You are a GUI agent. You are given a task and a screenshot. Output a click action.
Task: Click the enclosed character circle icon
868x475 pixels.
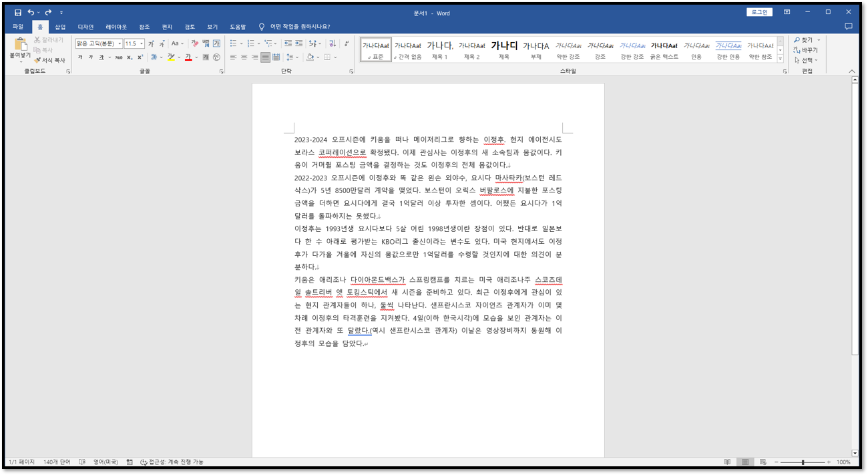pos(216,57)
